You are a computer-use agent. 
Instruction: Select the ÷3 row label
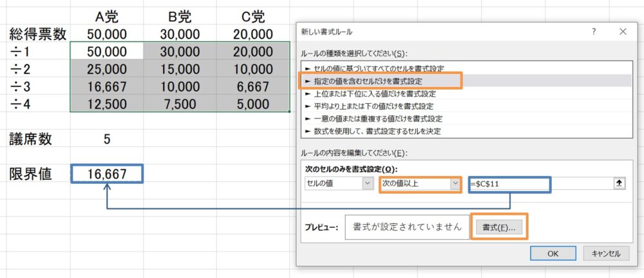pos(38,86)
